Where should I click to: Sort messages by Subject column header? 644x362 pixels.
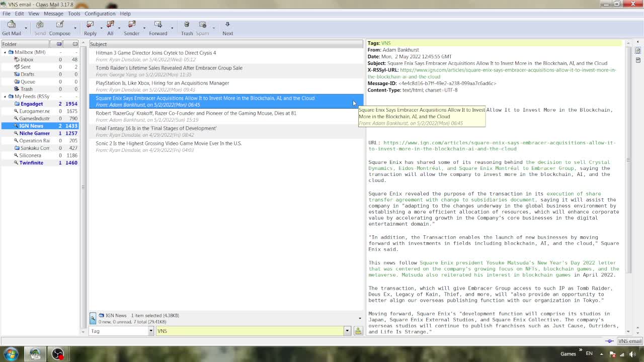coord(225,44)
